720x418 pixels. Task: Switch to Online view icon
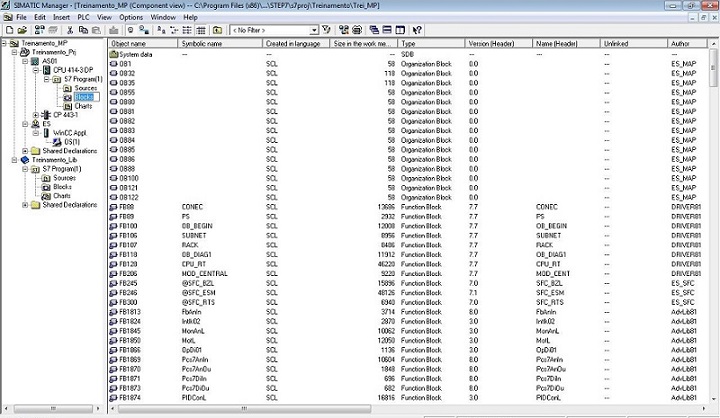tap(130, 30)
